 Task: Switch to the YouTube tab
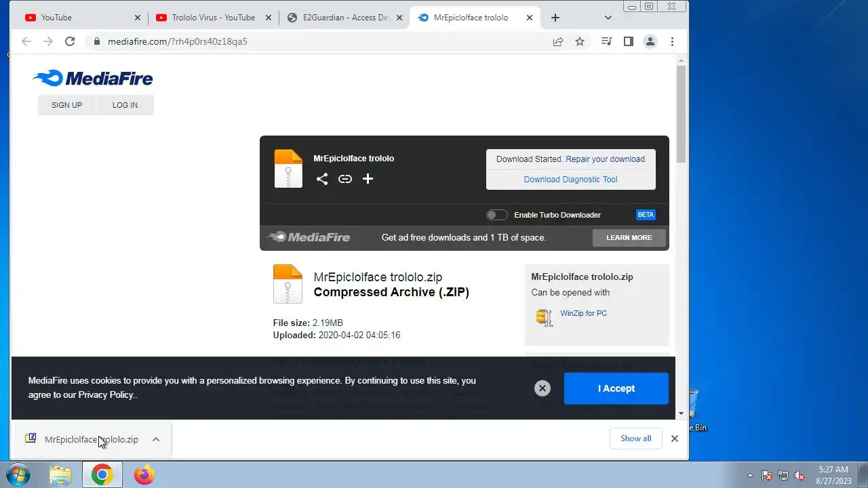(81, 18)
